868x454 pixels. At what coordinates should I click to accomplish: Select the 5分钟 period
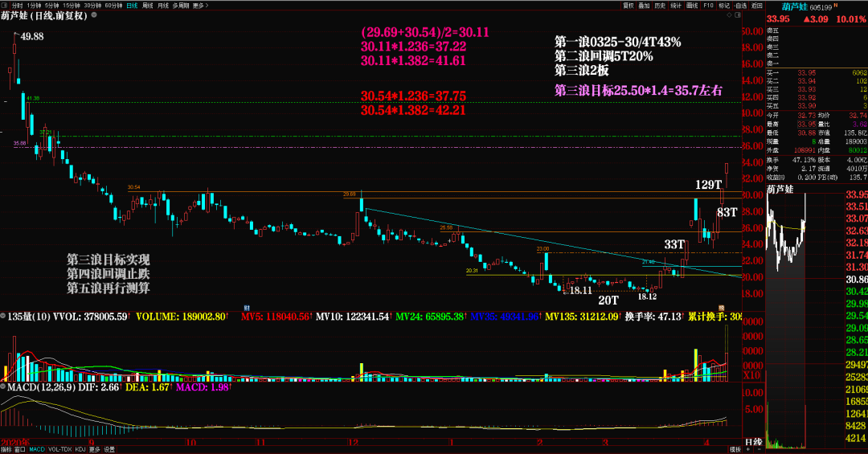pyautogui.click(x=52, y=6)
